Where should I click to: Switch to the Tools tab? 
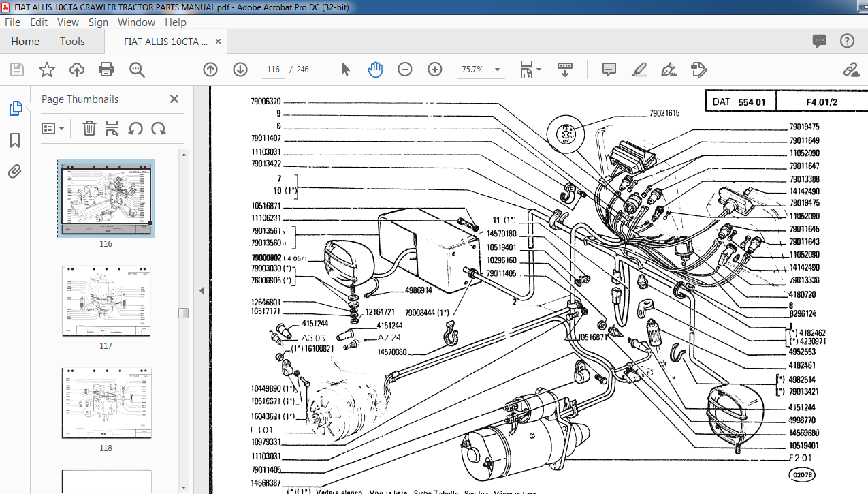pyautogui.click(x=72, y=42)
